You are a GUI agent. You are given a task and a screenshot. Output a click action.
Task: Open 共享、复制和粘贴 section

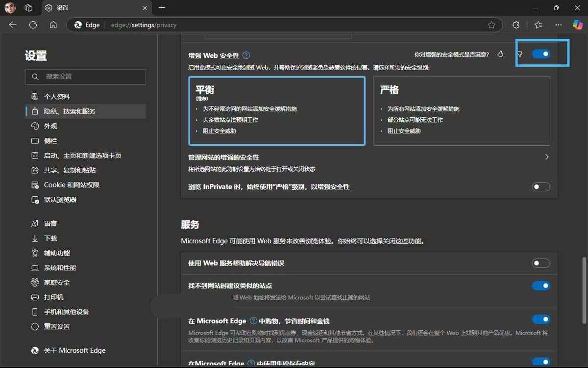[86, 170]
